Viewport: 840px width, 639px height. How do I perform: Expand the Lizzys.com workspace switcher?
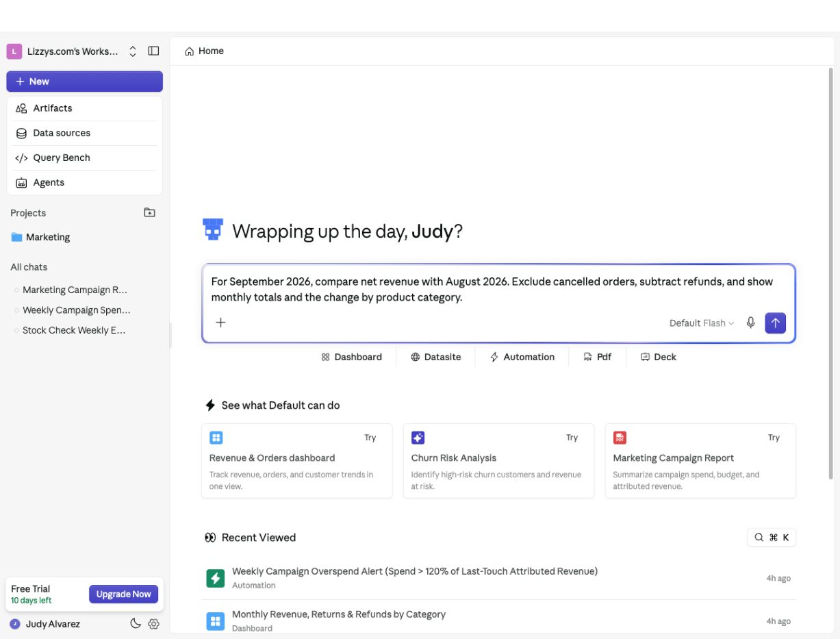tap(73, 51)
